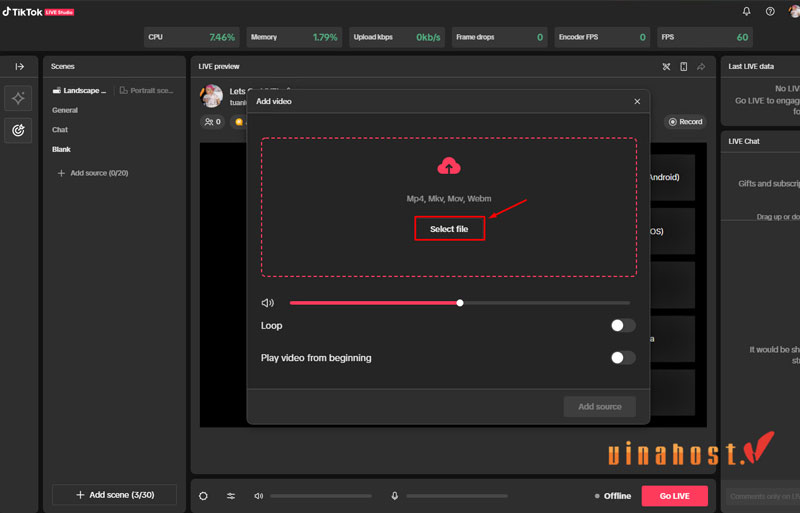Click the viewers count icon

212,121
